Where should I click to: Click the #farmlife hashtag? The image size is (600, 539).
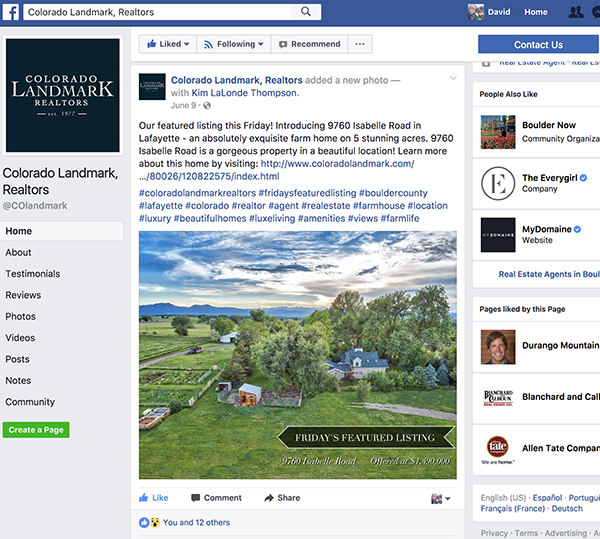(x=399, y=218)
